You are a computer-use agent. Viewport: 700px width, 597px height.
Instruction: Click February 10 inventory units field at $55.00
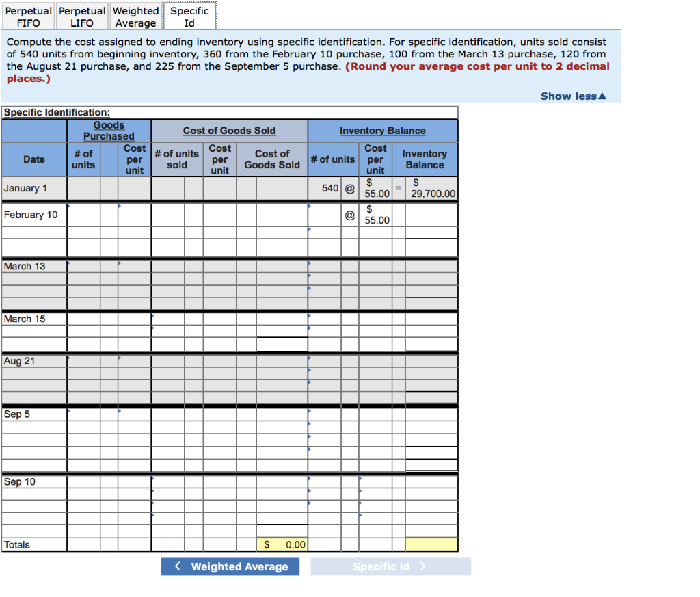click(325, 215)
